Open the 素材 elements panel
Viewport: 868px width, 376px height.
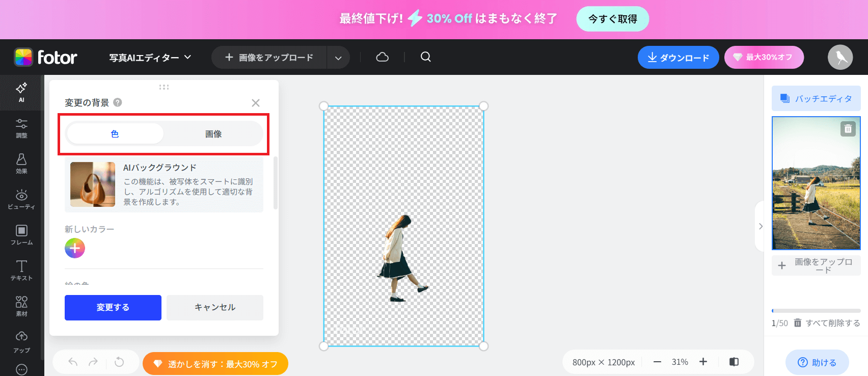point(21,306)
